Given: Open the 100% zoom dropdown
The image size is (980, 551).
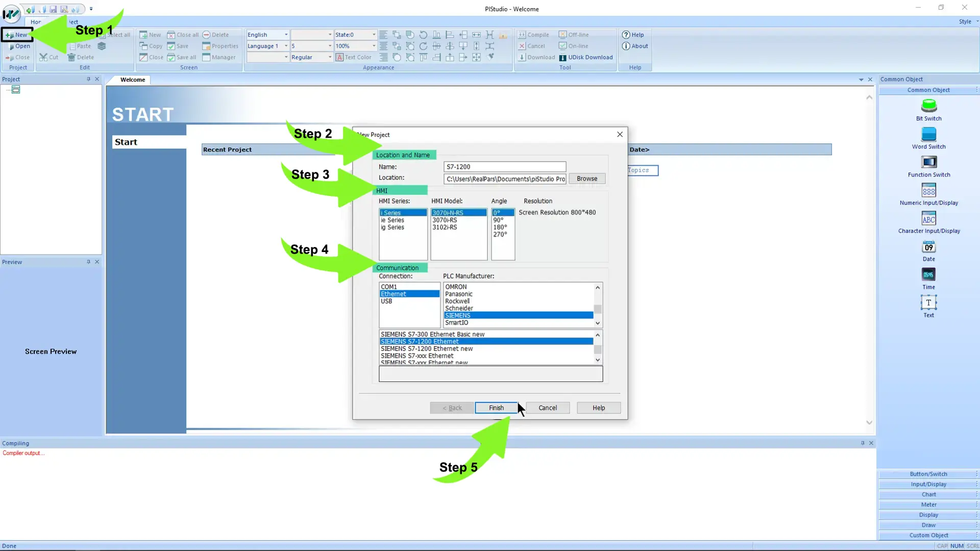Looking at the screenshot, I should click(x=374, y=46).
